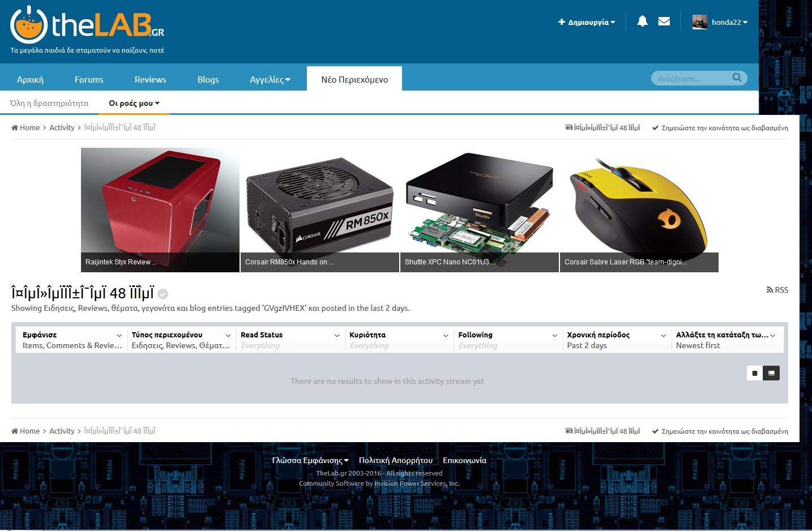This screenshot has height=531, width=812.
Task: Open Οι ροές μου dropdown
Action: pos(134,103)
